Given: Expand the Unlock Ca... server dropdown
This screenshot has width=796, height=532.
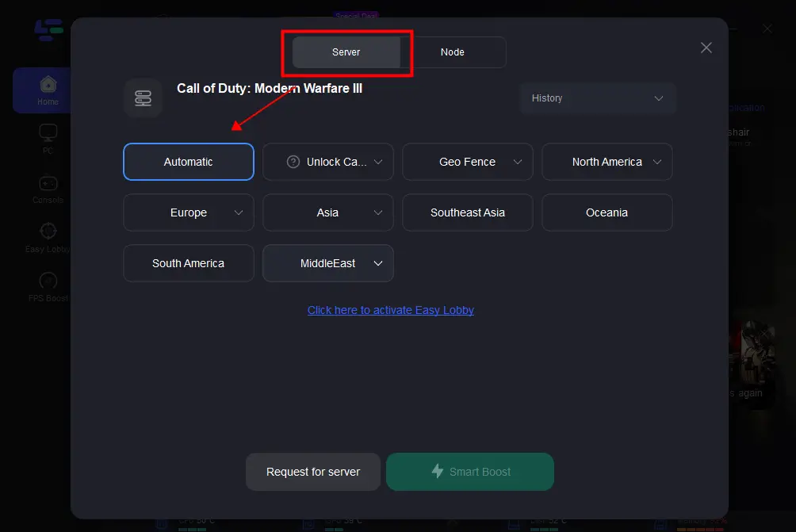Looking at the screenshot, I should 328,162.
